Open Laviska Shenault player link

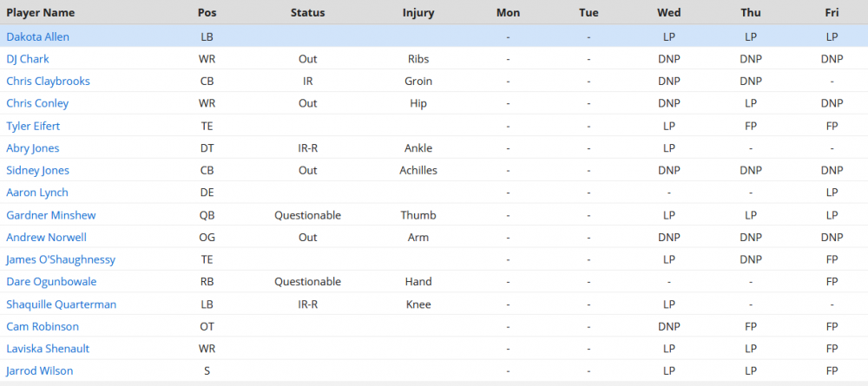48,349
